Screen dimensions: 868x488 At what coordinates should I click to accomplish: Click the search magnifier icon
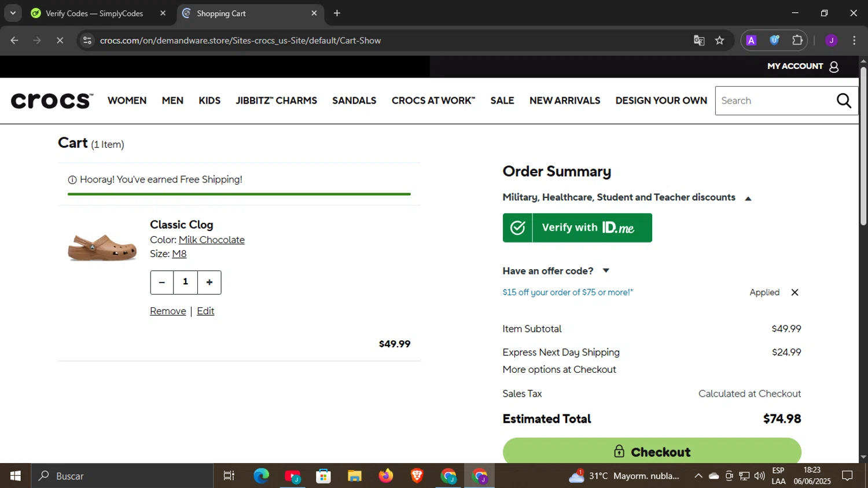click(x=844, y=101)
